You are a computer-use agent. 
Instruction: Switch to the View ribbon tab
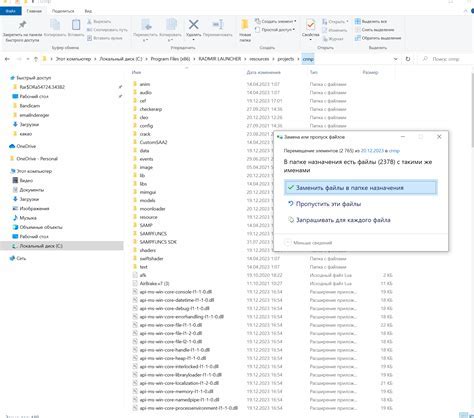coord(88,11)
